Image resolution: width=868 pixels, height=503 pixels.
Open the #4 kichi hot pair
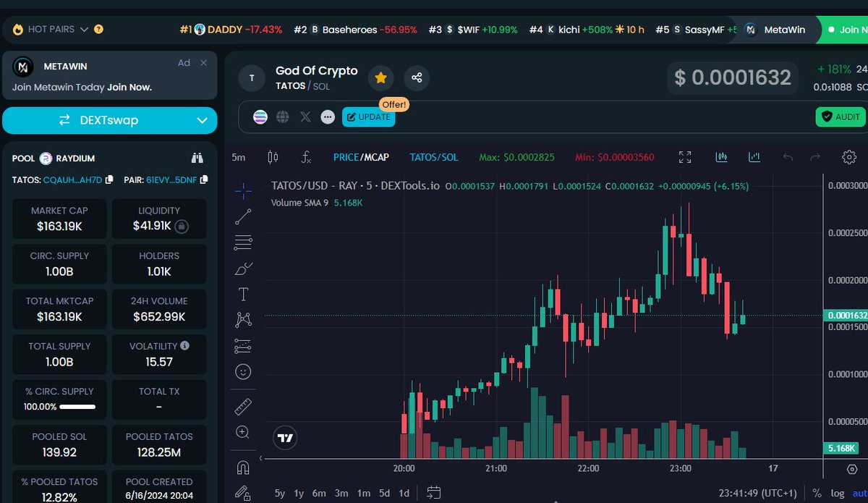(587, 30)
